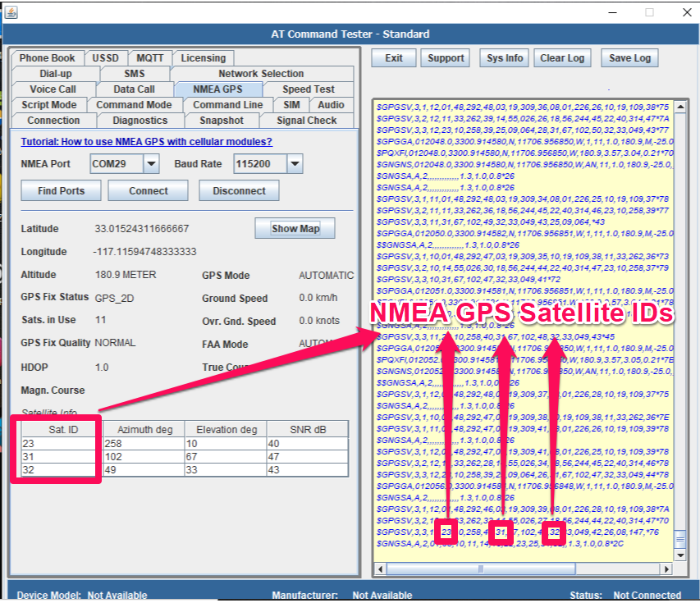Click the latitude value 33.01524311666667

point(141,229)
